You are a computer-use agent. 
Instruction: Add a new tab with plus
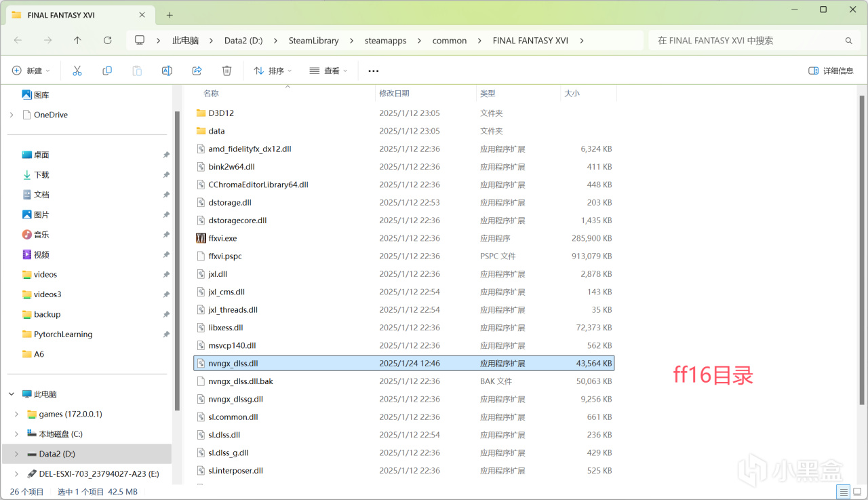[x=170, y=14]
